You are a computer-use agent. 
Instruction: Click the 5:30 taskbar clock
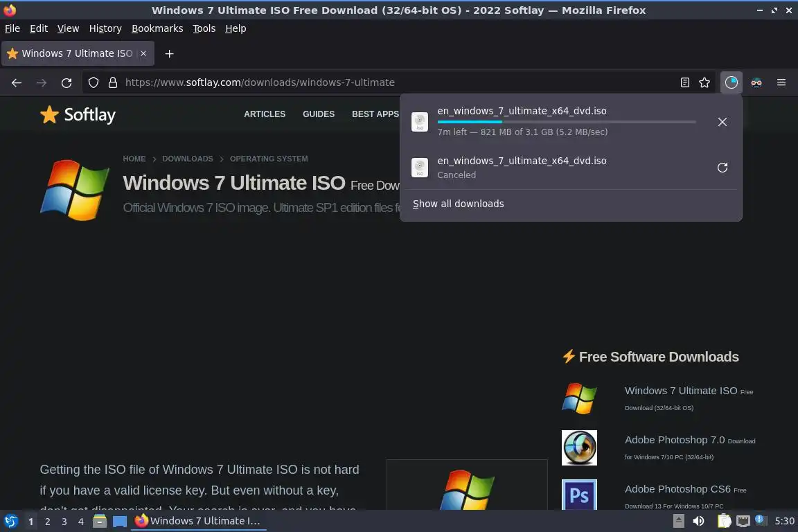(784, 521)
